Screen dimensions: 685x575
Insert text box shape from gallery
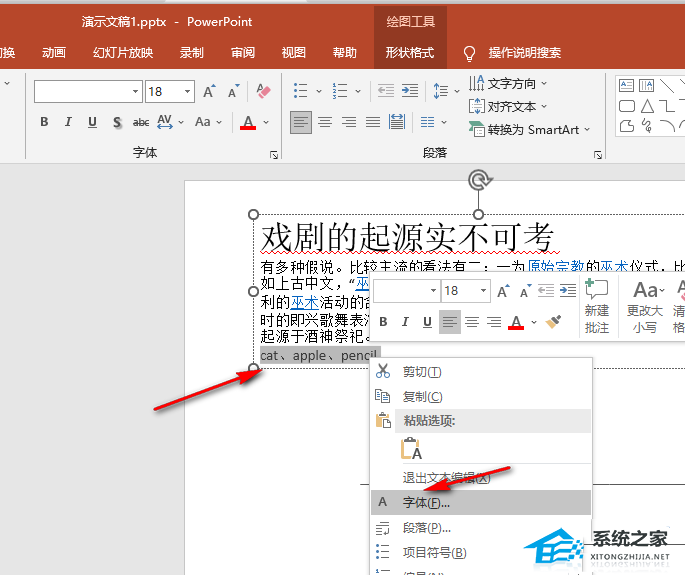click(626, 85)
